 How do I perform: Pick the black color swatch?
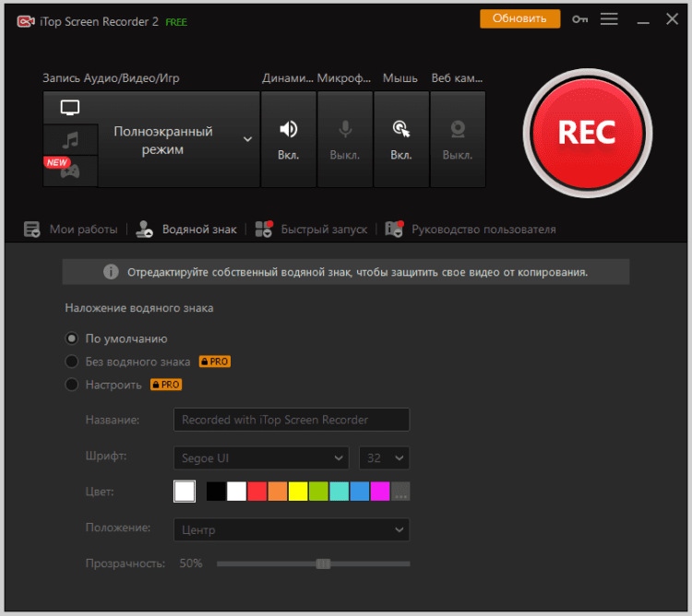tap(216, 492)
